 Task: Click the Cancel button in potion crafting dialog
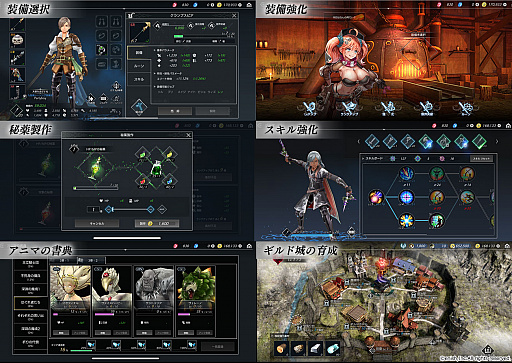(x=97, y=223)
